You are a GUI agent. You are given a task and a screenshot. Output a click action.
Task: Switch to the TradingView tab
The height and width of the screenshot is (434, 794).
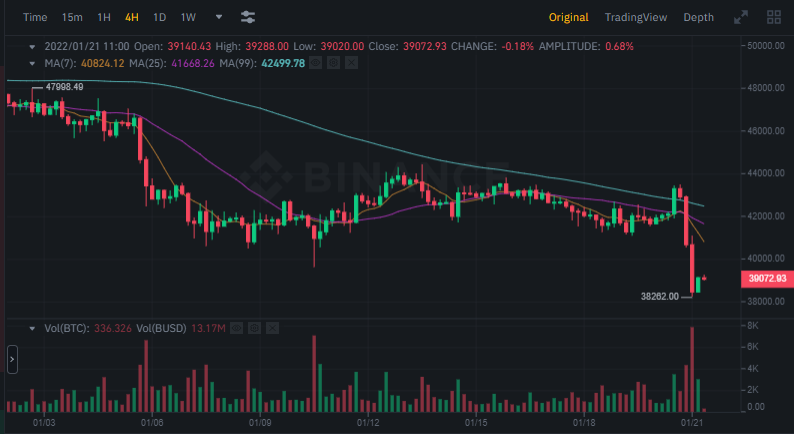(x=636, y=17)
